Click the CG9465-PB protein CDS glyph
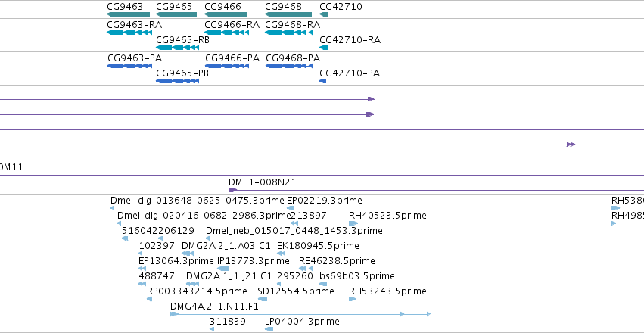 pyautogui.click(x=177, y=81)
